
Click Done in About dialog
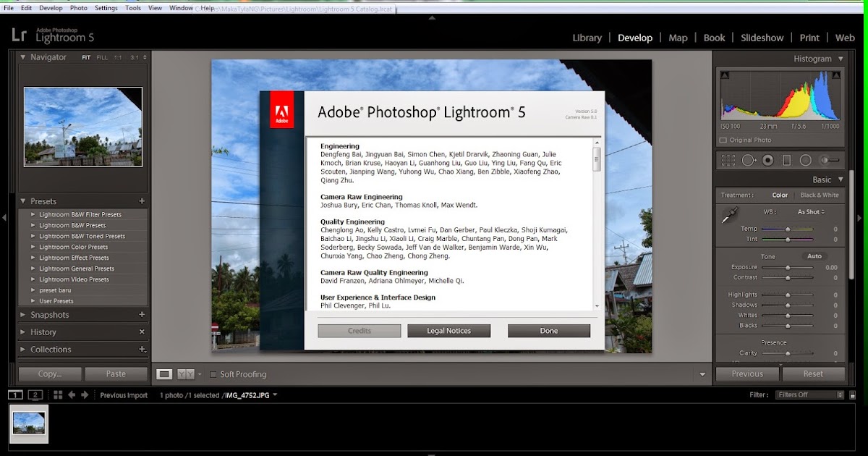pos(549,331)
